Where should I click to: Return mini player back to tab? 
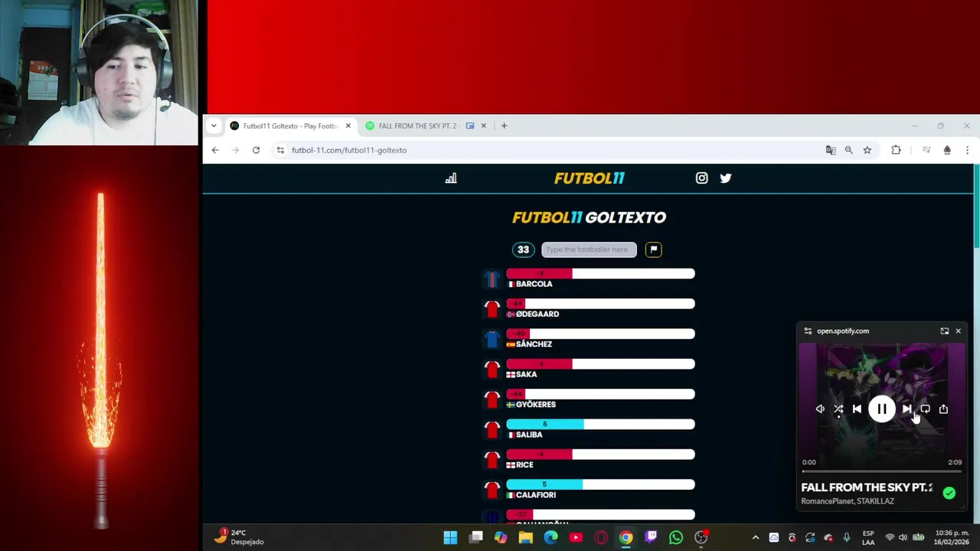pyautogui.click(x=945, y=331)
